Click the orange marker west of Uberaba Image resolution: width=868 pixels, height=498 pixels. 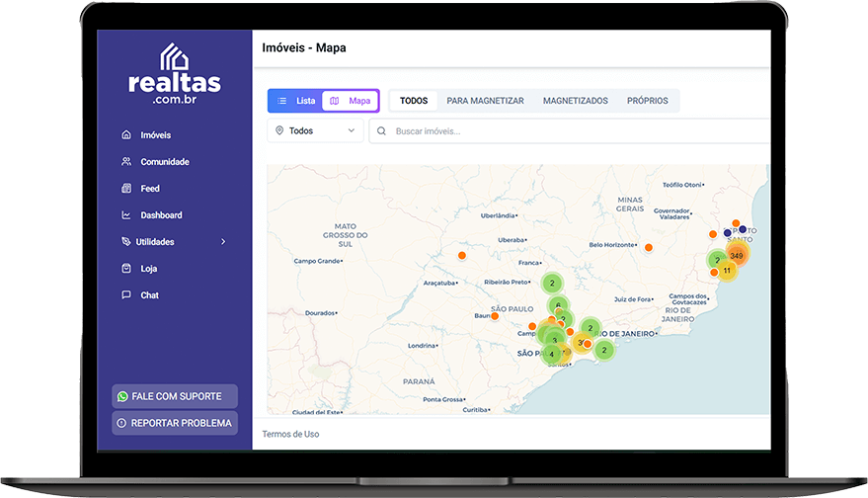pyautogui.click(x=462, y=255)
